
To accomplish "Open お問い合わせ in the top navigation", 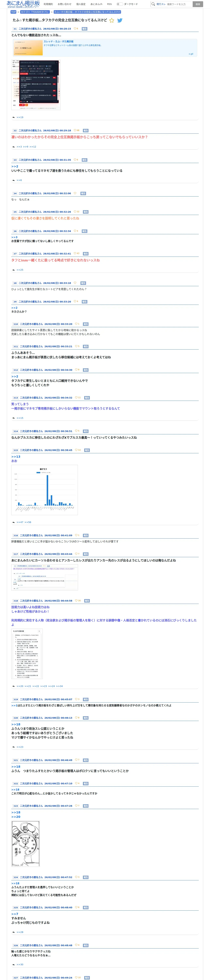I will 64,4.
